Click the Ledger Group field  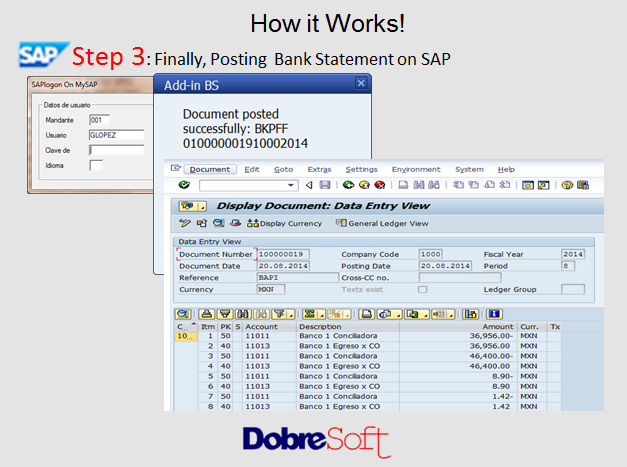(x=573, y=289)
